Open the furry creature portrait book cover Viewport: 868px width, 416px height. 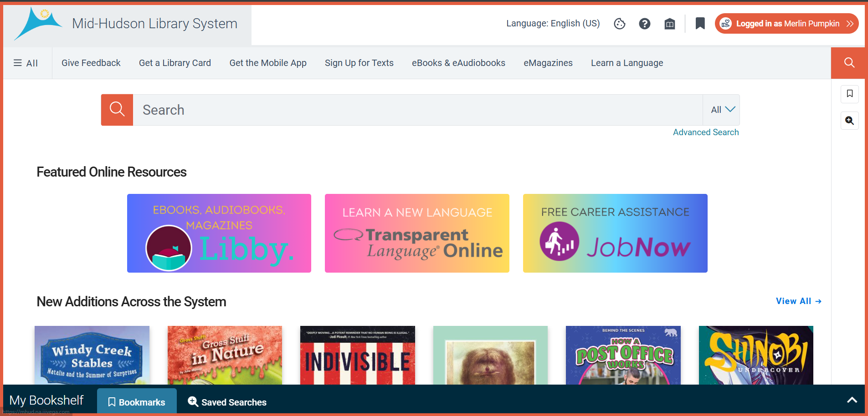coord(490,355)
